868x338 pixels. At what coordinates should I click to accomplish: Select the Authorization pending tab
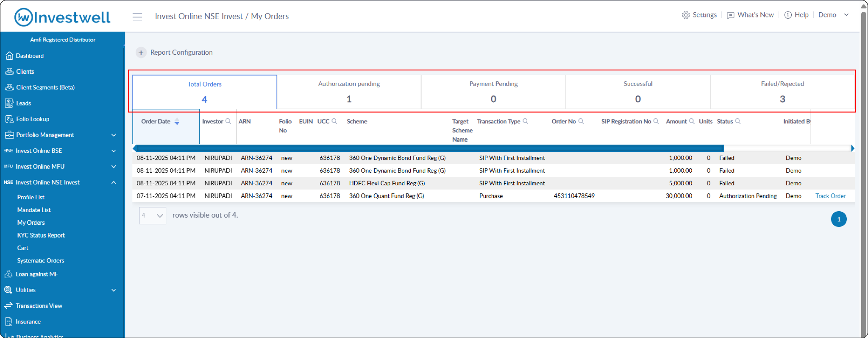(x=349, y=92)
